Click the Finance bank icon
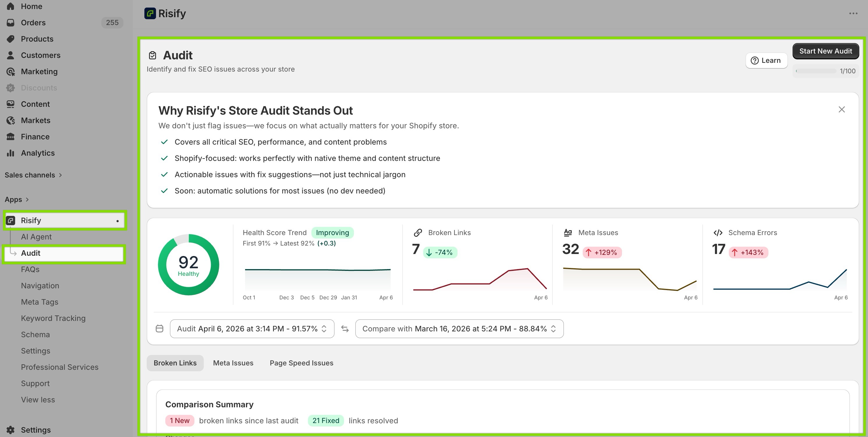The height and width of the screenshot is (437, 868). click(10, 137)
